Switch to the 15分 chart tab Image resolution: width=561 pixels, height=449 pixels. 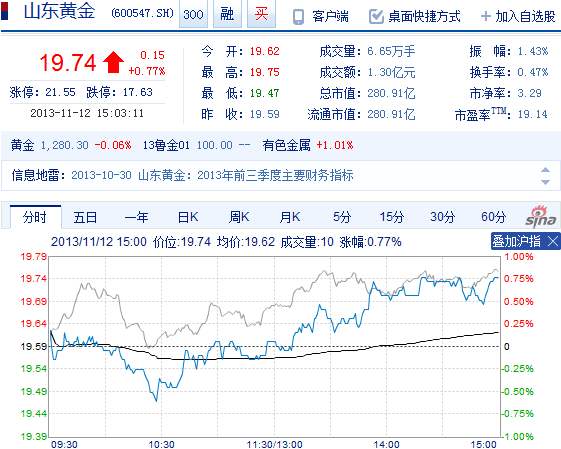click(392, 217)
